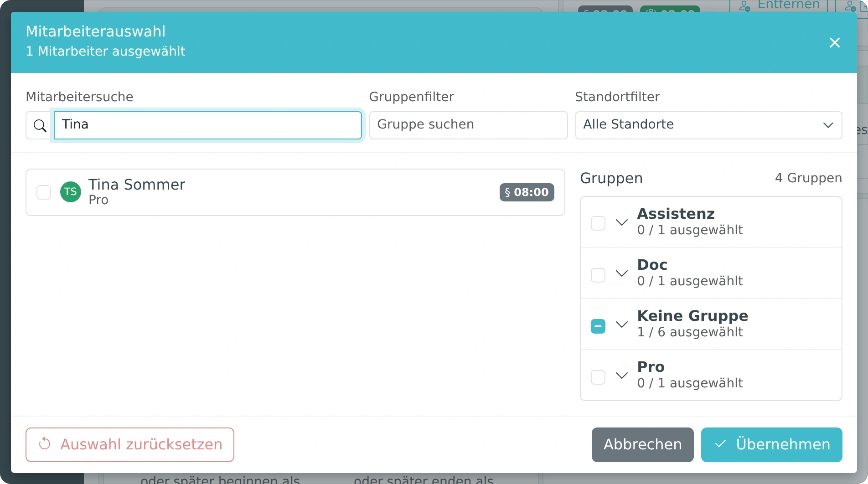This screenshot has width=868, height=484.
Task: Tick the checkbox for Tina Sommer
Action: (x=44, y=192)
